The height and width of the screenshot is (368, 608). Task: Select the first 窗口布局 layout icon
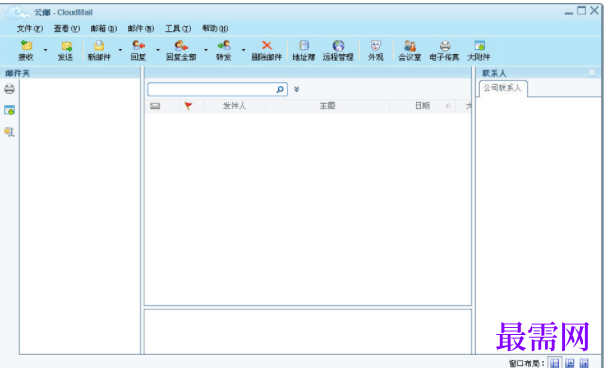click(x=555, y=363)
